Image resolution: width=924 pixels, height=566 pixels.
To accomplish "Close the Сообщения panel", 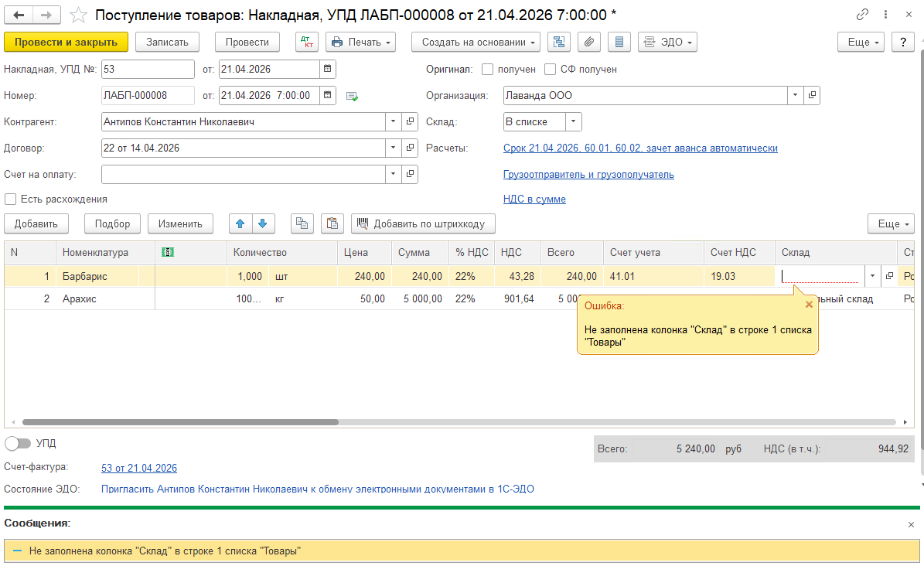I will (x=911, y=524).
